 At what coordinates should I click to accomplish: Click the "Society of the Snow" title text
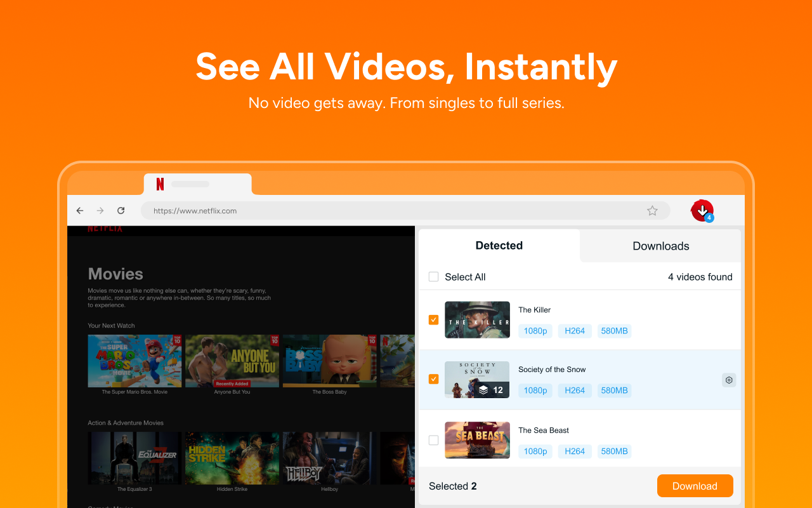[552, 370]
